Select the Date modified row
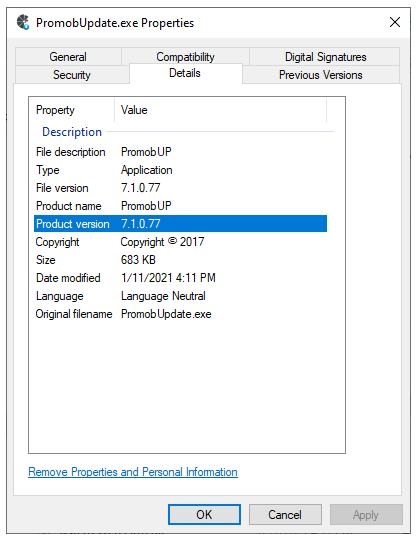 coord(180,278)
